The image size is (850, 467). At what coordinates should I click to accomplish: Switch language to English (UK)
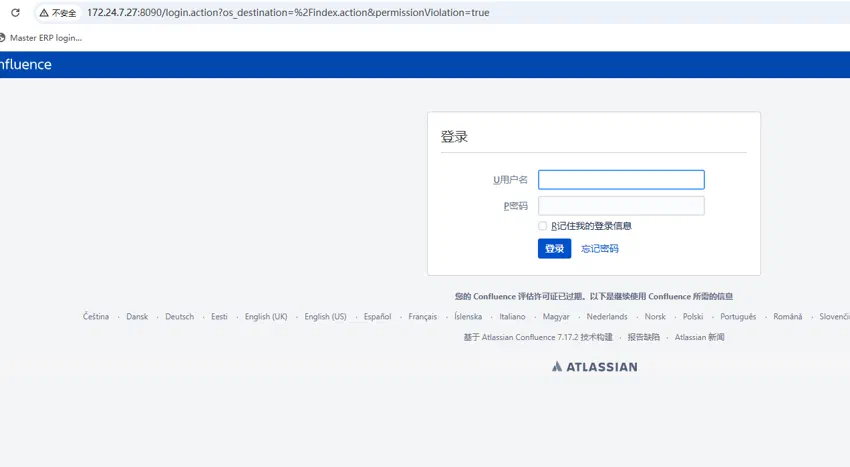(266, 317)
